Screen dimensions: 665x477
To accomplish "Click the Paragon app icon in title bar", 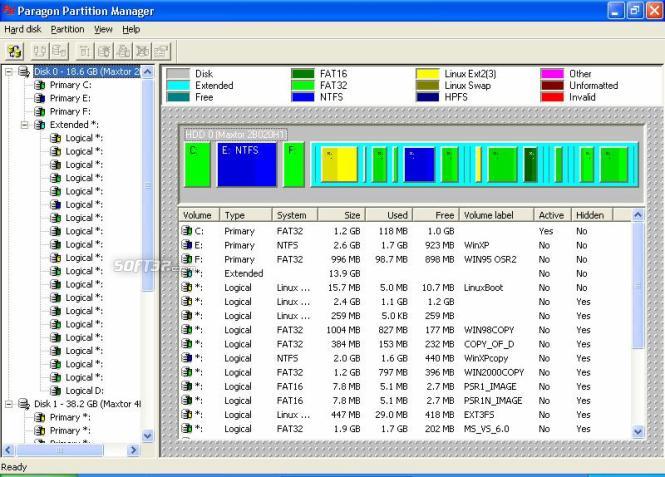I will [8, 10].
